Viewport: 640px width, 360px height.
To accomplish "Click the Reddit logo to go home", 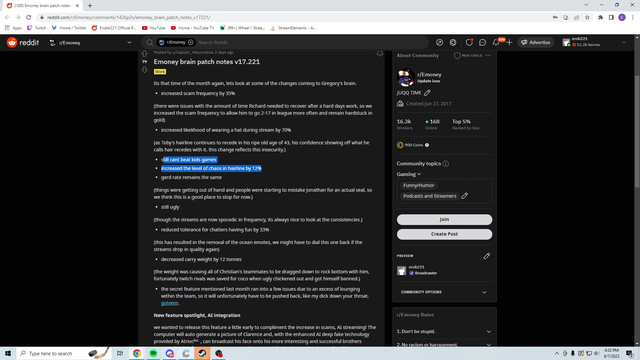I will 23,42.
